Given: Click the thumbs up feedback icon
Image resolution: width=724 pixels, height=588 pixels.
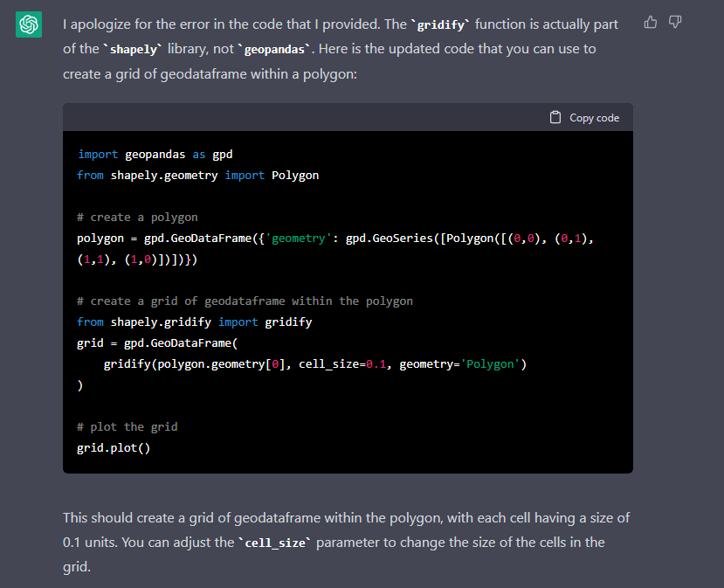Looking at the screenshot, I should [651, 22].
